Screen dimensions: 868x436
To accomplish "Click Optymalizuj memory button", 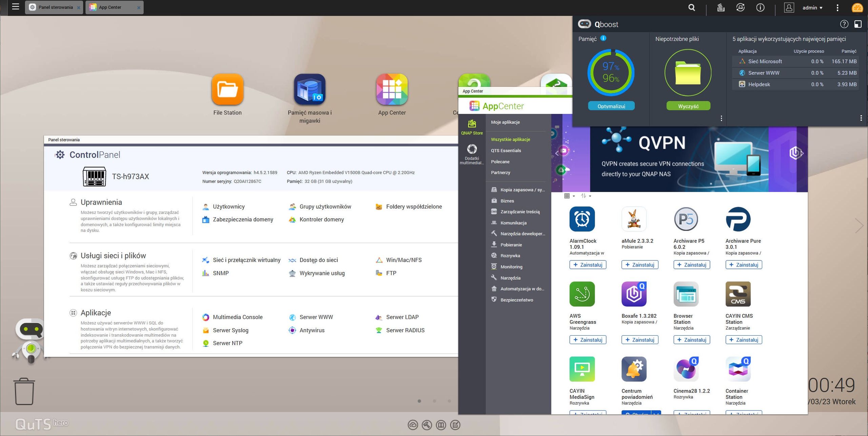I will [611, 106].
